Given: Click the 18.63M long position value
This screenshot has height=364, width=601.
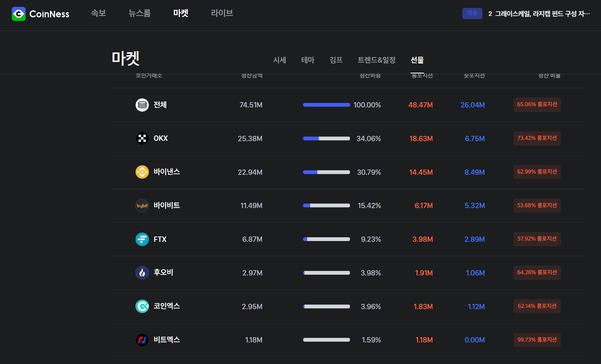Looking at the screenshot, I should pos(421,139).
